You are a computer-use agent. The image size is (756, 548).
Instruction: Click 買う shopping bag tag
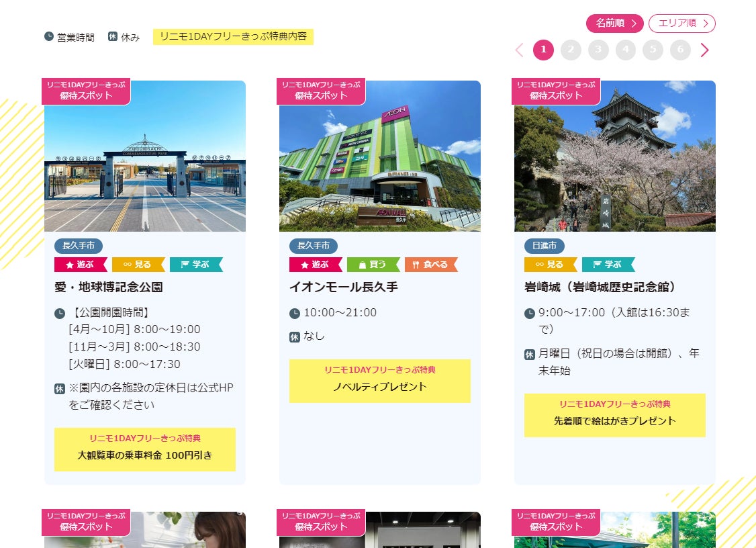pyautogui.click(x=374, y=265)
